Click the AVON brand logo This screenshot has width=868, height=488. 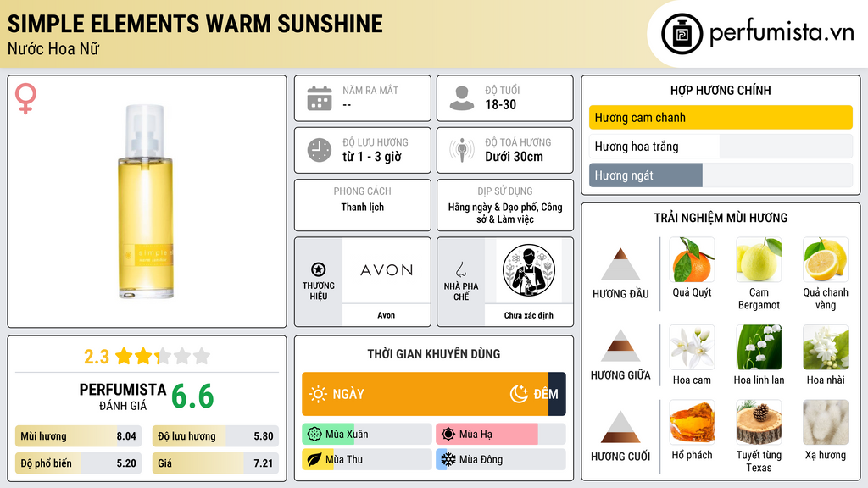(x=387, y=270)
